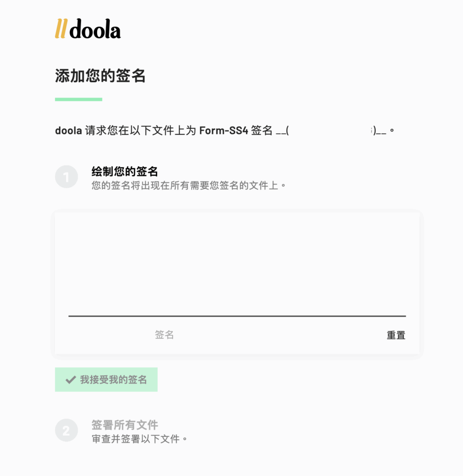Screen dimensions: 463x476
Task: Click the green accent bar under heading
Action: (x=78, y=99)
